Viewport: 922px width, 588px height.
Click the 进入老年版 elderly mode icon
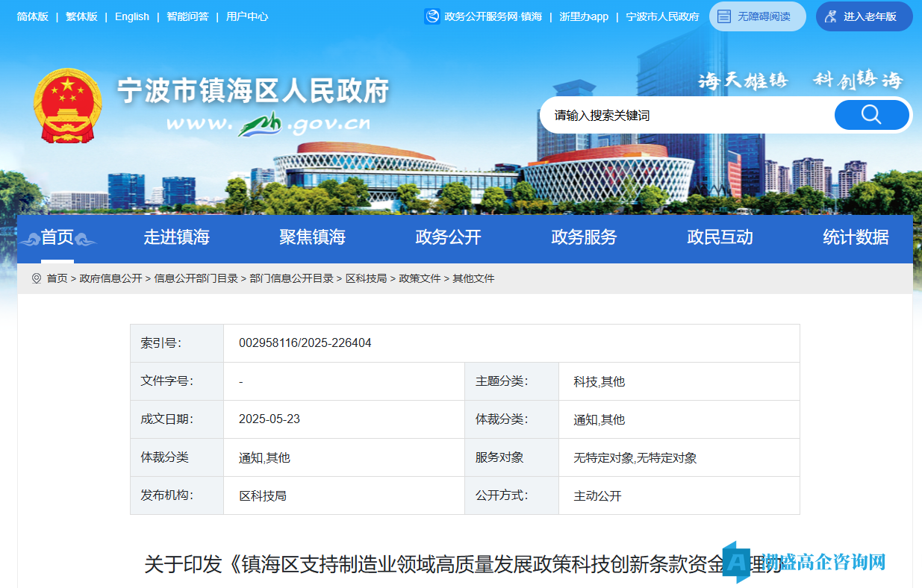pyautogui.click(x=830, y=16)
